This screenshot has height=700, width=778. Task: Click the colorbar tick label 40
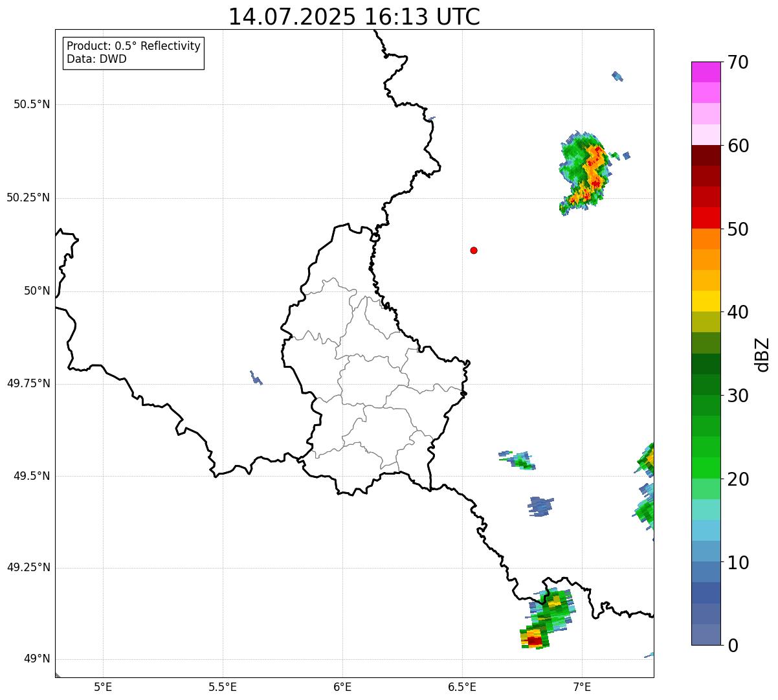pyautogui.click(x=737, y=312)
